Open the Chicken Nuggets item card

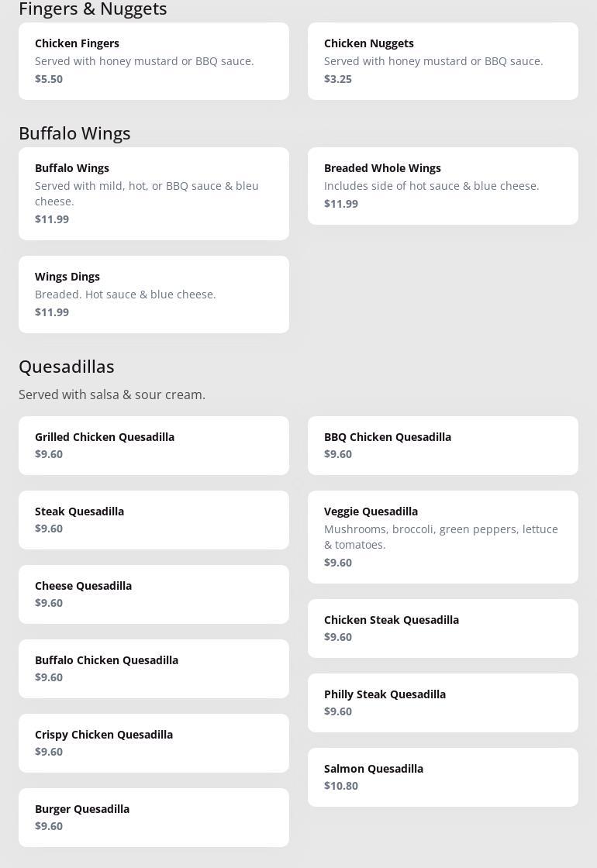point(443,61)
